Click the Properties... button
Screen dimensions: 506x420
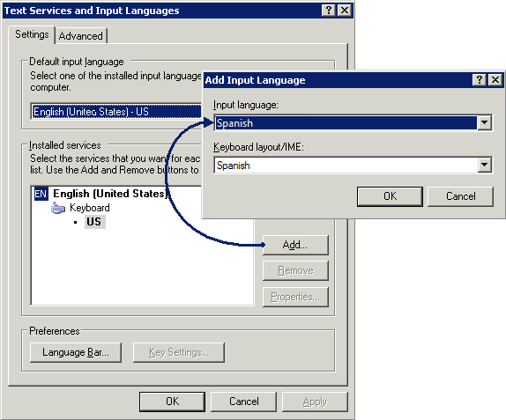pyautogui.click(x=295, y=297)
